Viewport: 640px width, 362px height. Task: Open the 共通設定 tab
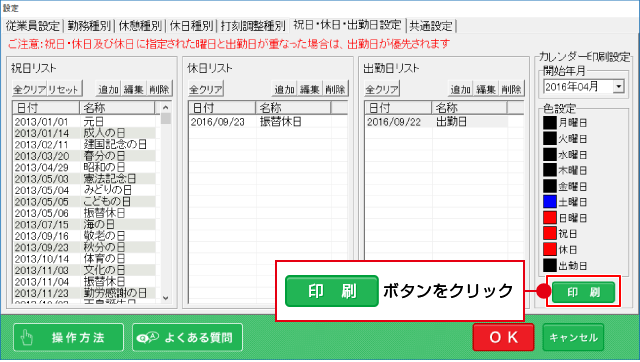(x=431, y=26)
